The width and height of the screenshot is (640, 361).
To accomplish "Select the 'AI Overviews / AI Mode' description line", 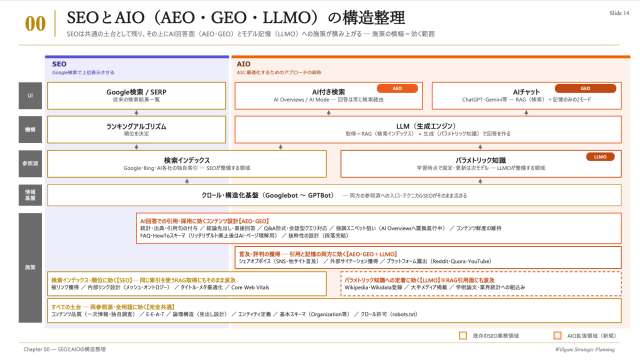I will [x=329, y=100].
